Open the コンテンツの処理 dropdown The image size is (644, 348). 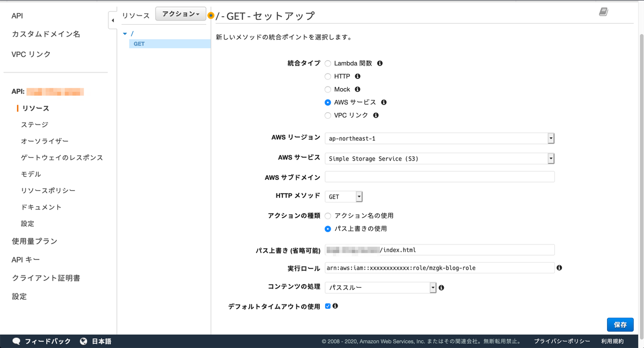click(380, 287)
